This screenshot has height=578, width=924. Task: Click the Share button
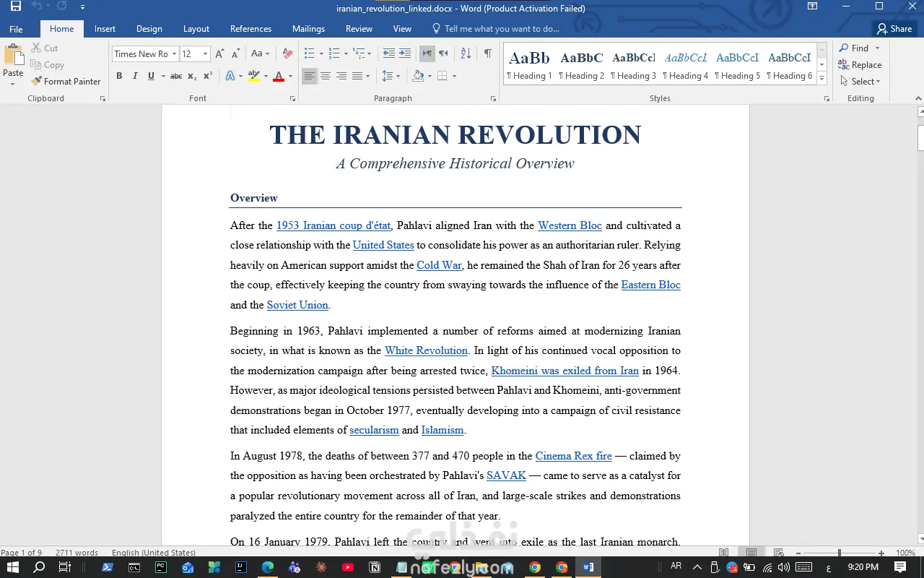coord(894,29)
